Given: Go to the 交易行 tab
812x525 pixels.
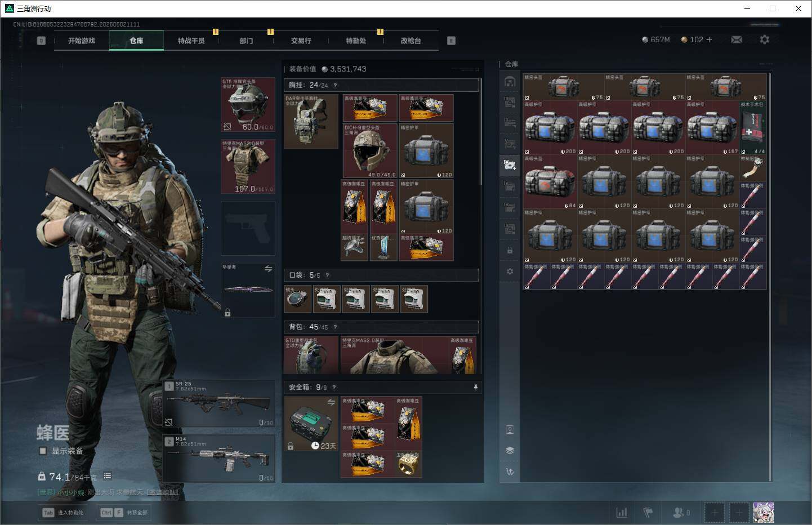Looking at the screenshot, I should coord(301,41).
